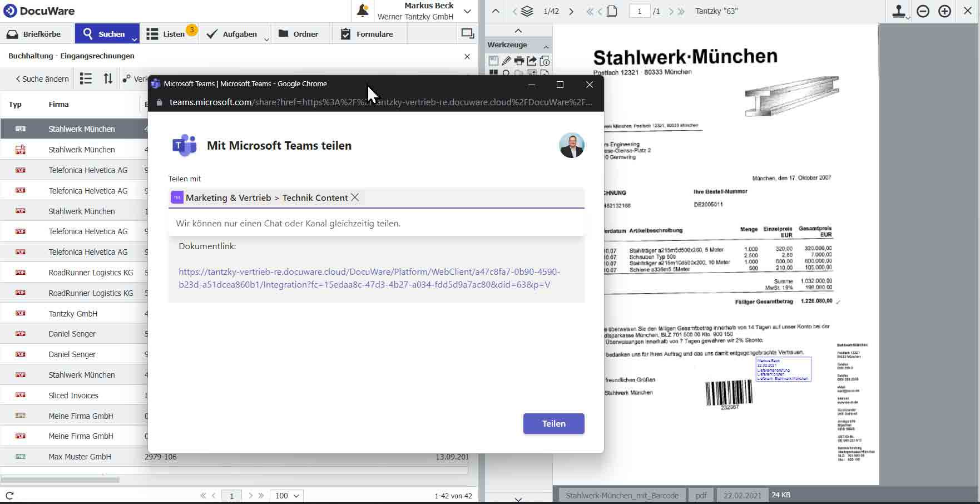Screen dimensions: 980x504
Task: Remove the Marketing & Vertrieb > Technik Content recipient
Action: 355,197
